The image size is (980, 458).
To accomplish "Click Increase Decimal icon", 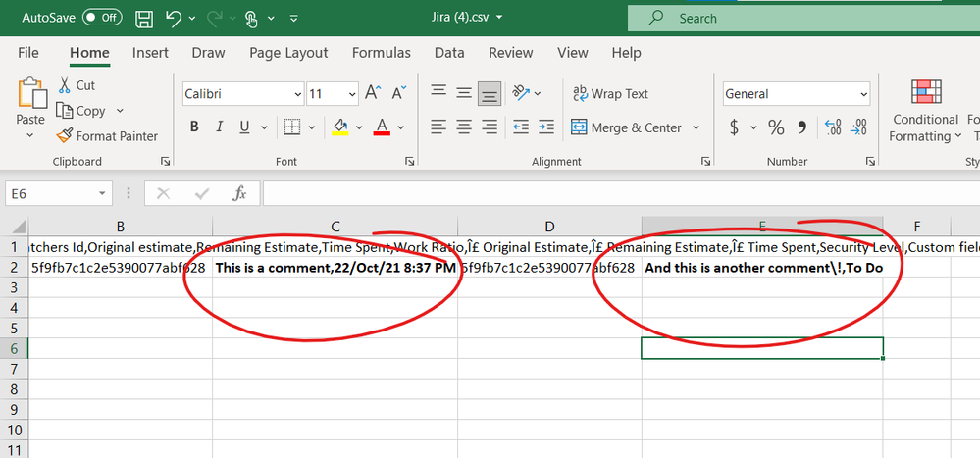I will (833, 127).
